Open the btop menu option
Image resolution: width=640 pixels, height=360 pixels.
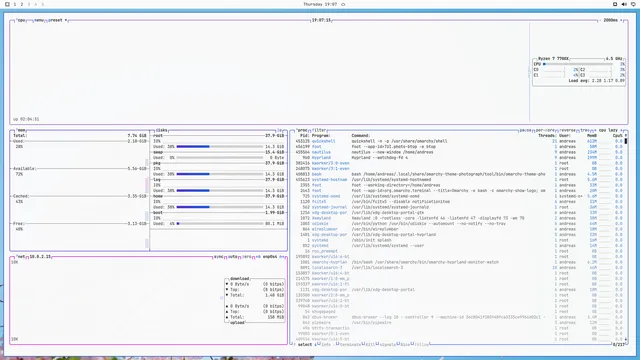pos(39,20)
